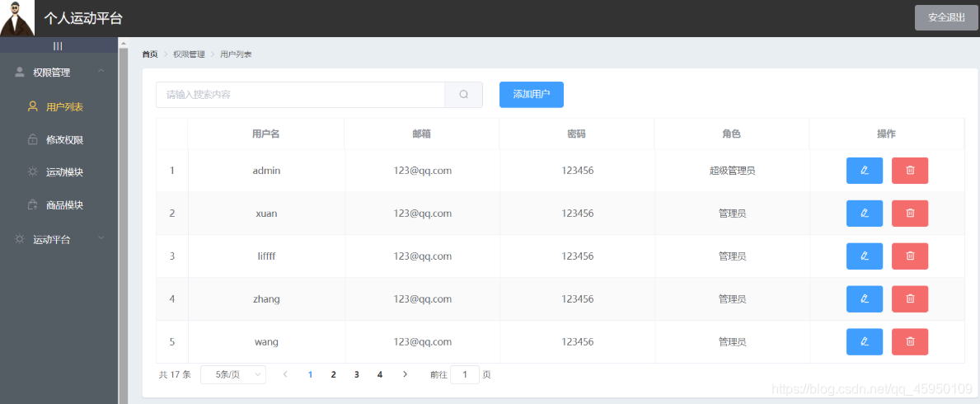The image size is (980, 404).
Task: Click the xuan username cell
Action: [x=266, y=214]
